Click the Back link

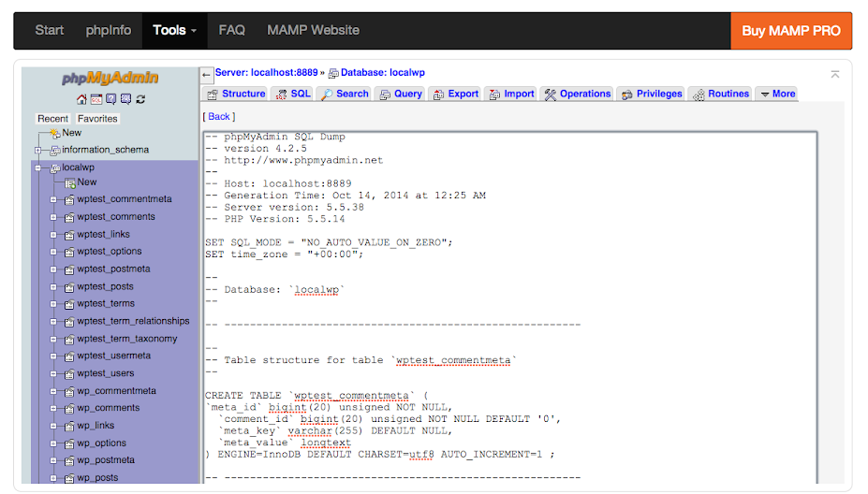[x=219, y=117]
